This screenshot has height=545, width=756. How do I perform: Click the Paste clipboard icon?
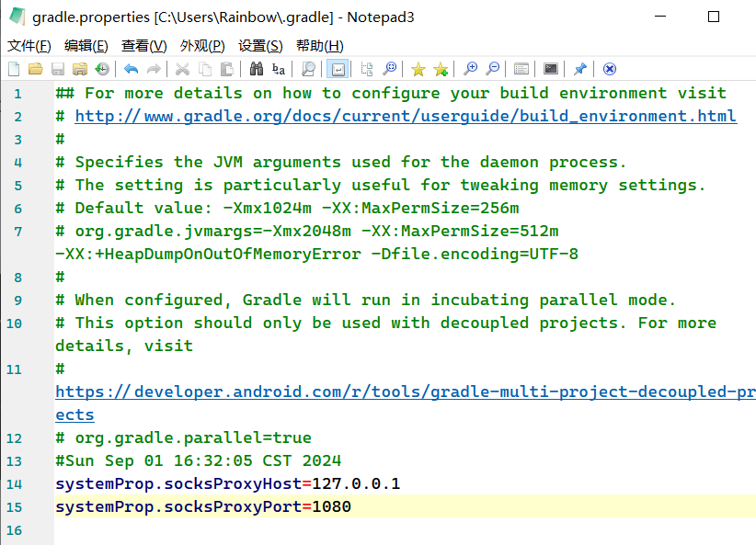[226, 69]
